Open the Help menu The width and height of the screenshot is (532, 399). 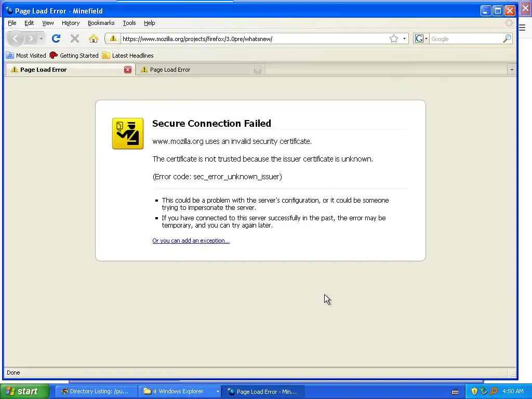(x=149, y=23)
